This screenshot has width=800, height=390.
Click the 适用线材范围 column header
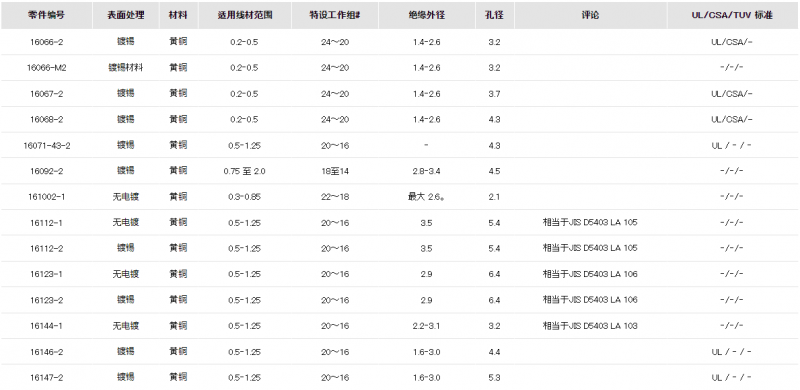[244, 15]
